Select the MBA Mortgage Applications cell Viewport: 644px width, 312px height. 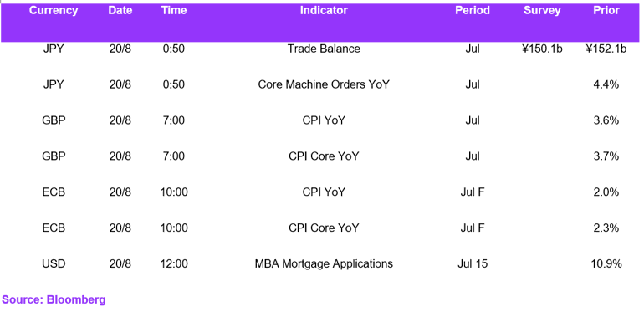[x=324, y=263]
